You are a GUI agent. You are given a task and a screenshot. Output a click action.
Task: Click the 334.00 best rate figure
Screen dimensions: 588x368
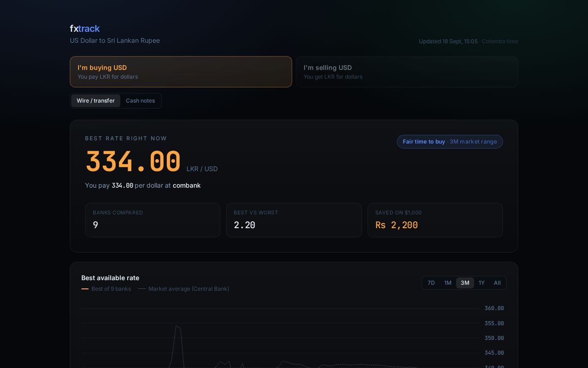[x=133, y=161]
